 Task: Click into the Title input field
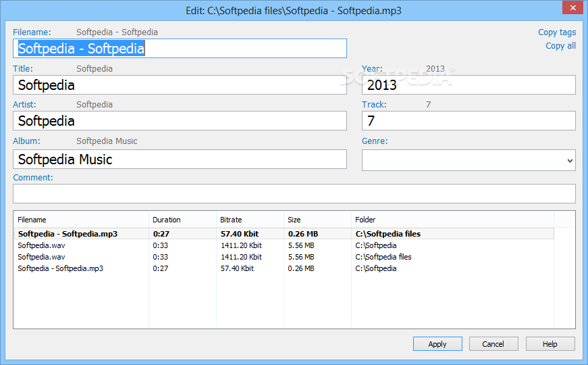click(180, 85)
